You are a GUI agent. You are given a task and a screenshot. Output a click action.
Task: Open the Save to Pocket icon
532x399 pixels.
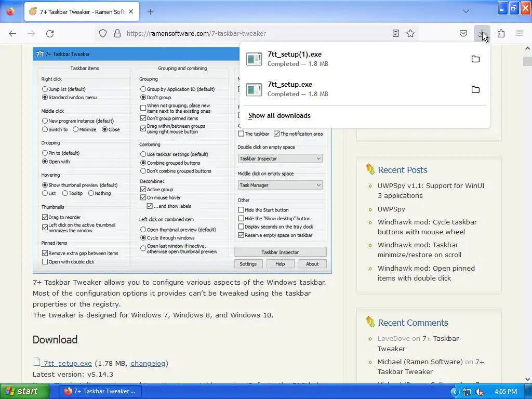point(463,33)
